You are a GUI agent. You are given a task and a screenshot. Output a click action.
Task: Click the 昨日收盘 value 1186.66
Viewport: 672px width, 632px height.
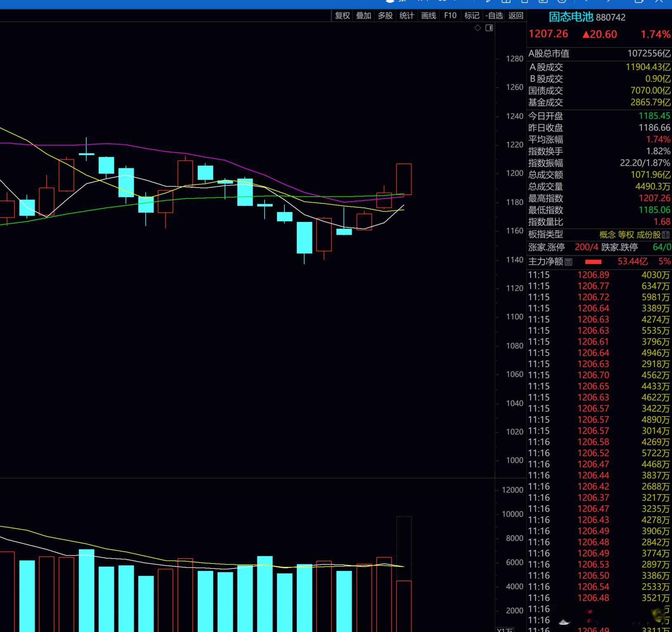click(655, 128)
